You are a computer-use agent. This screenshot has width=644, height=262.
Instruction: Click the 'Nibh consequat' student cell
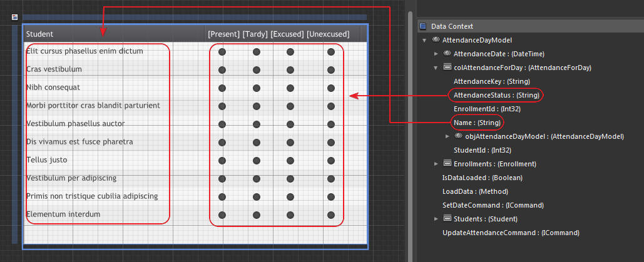[53, 87]
